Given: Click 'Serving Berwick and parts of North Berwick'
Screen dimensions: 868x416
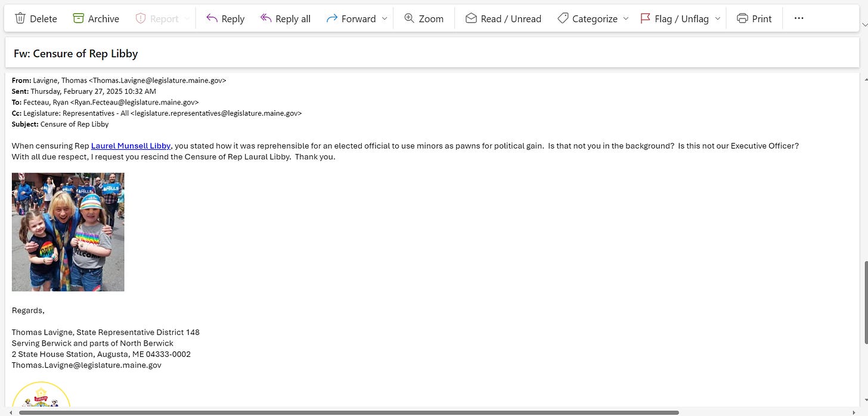Looking at the screenshot, I should (92, 343).
